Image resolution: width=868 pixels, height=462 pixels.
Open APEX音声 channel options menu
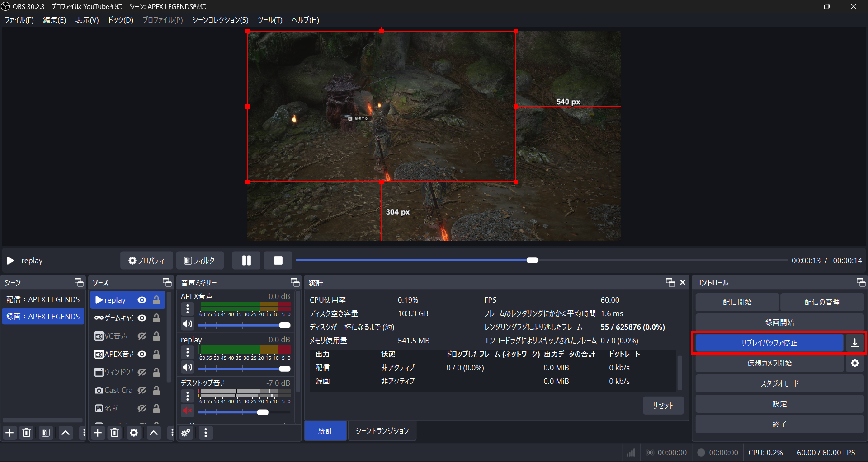coord(188,309)
